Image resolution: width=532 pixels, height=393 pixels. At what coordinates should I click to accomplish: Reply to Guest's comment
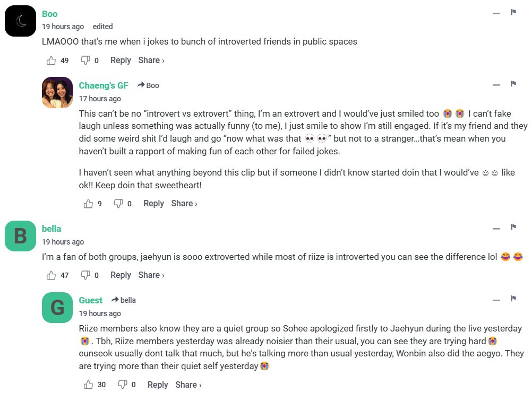coord(158,385)
